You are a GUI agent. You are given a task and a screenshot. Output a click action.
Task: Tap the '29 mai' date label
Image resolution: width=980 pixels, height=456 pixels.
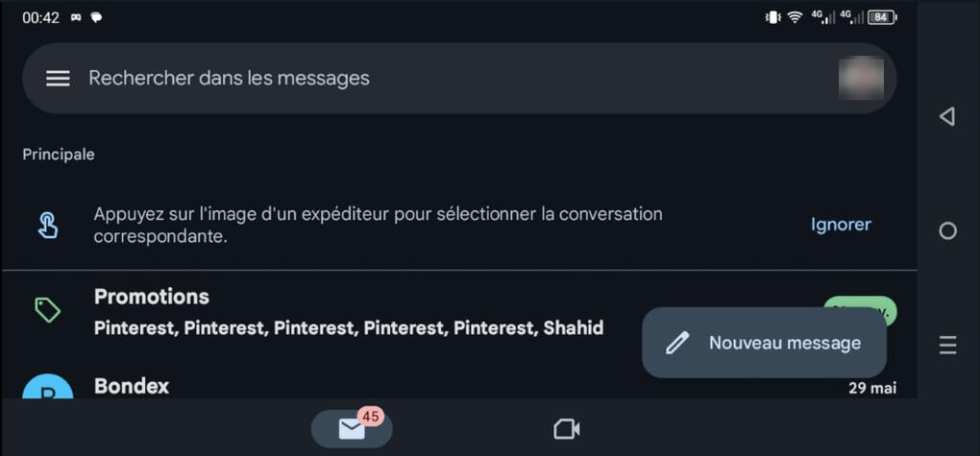click(x=871, y=388)
